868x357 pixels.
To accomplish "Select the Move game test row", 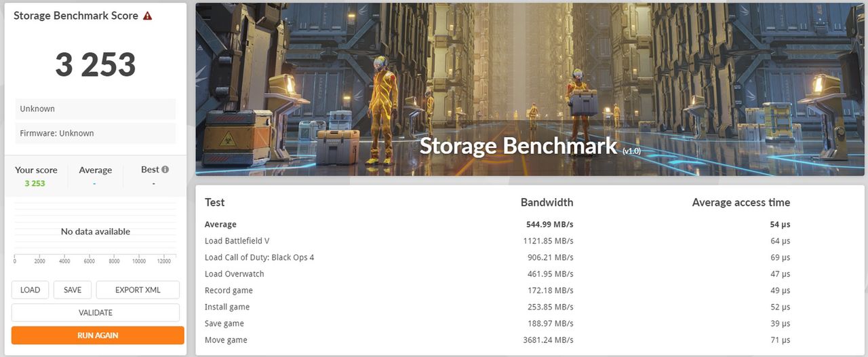I will point(497,340).
